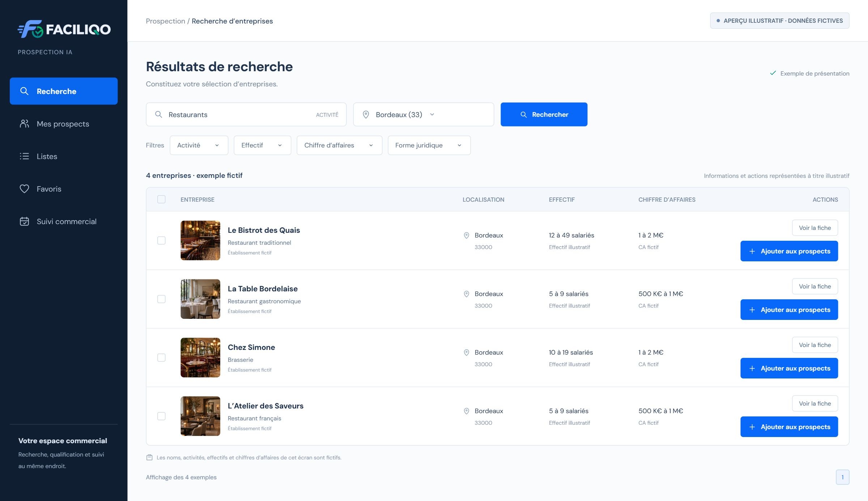Viewport: 868px width, 501px height.
Task: Add Chez Simone to prospects
Action: pos(789,368)
